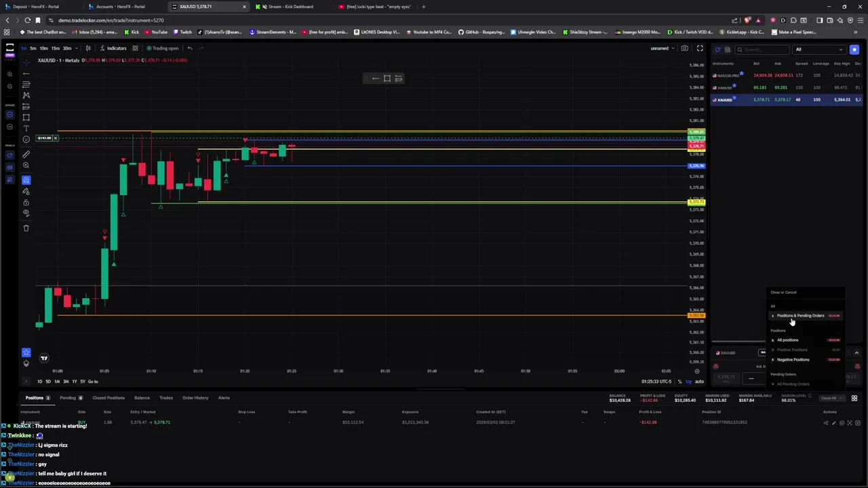Open the Order History tab

(195, 398)
